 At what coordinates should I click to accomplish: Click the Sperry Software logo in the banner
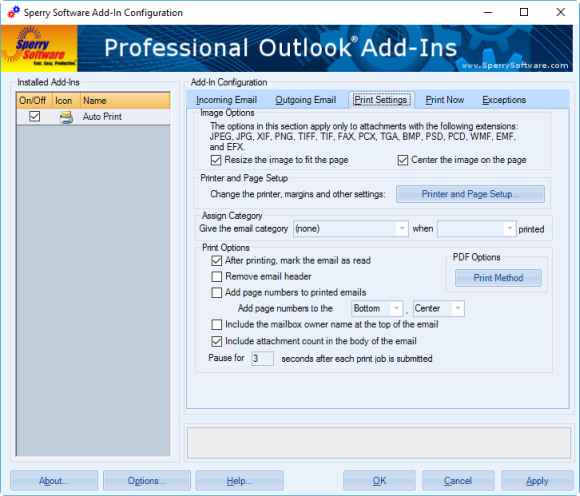pos(39,48)
